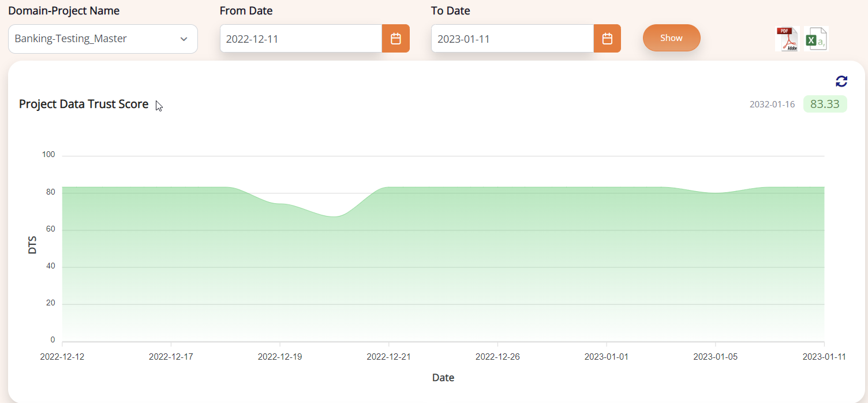Click the From Date label
868x403 pixels.
[246, 10]
